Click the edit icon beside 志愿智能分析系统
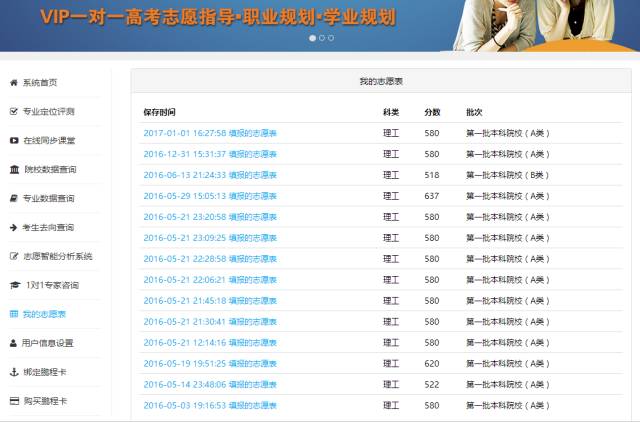Screen dimensions: 640x422 (14, 256)
